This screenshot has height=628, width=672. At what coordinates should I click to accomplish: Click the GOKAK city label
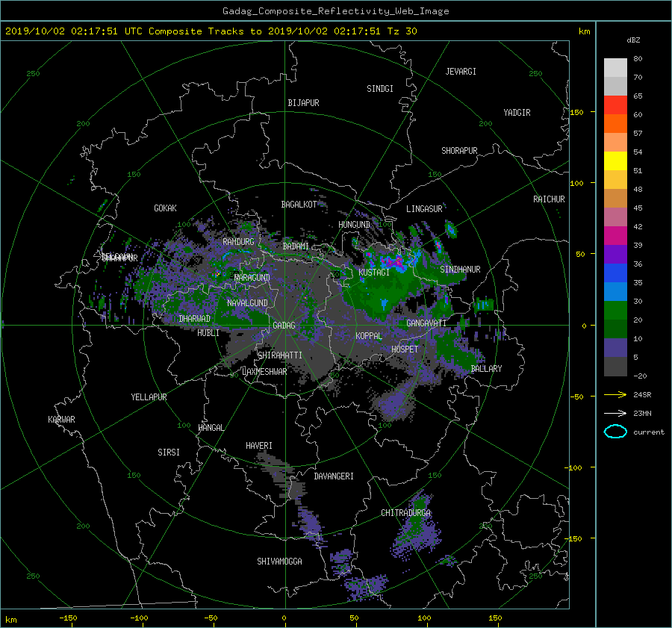pyautogui.click(x=166, y=208)
